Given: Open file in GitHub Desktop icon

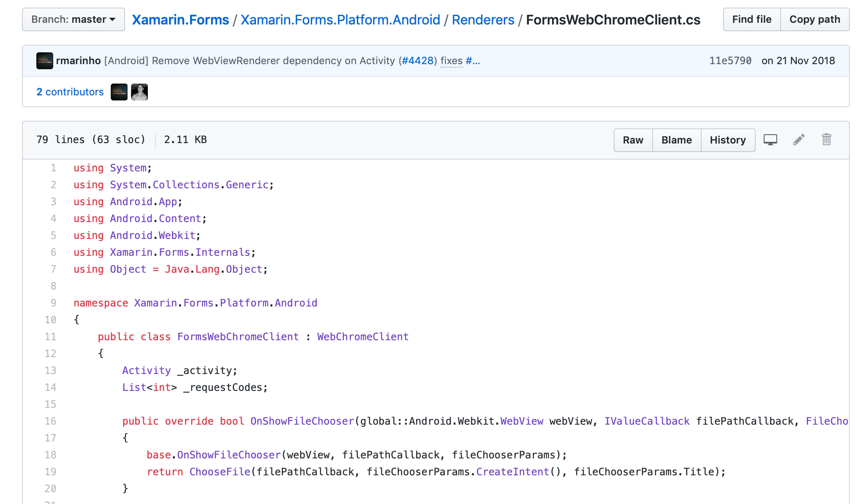Looking at the screenshot, I should point(770,140).
